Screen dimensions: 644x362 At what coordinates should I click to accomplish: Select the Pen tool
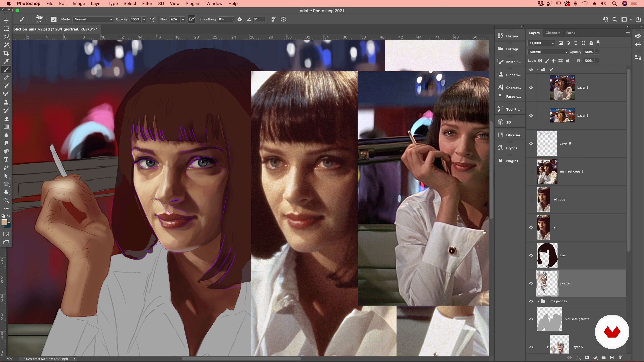click(6, 168)
